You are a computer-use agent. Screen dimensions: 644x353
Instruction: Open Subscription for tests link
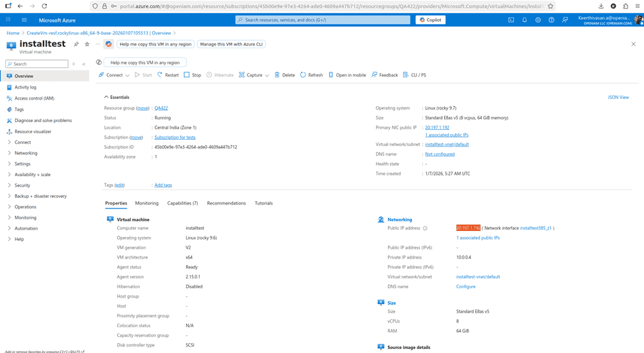[x=175, y=137]
